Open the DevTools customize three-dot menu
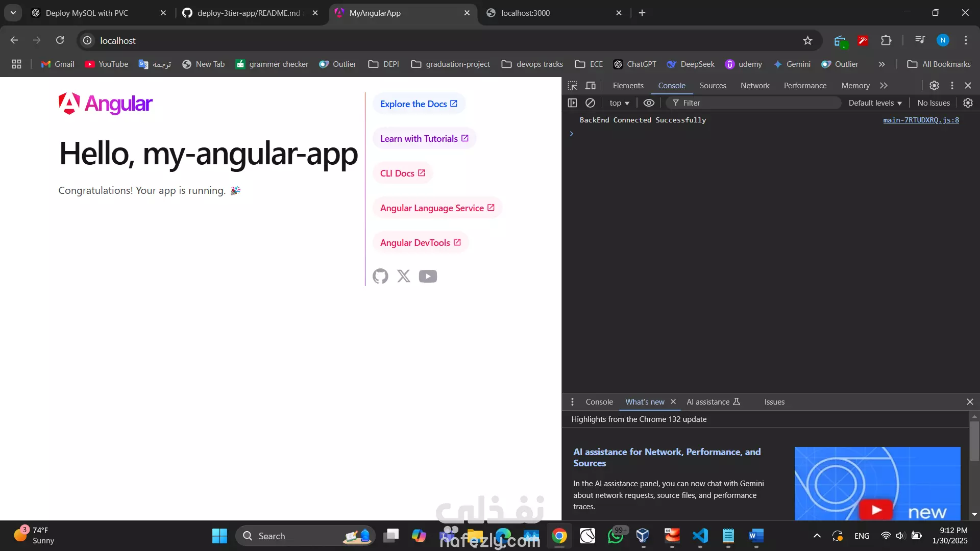This screenshot has height=551, width=980. (x=952, y=86)
